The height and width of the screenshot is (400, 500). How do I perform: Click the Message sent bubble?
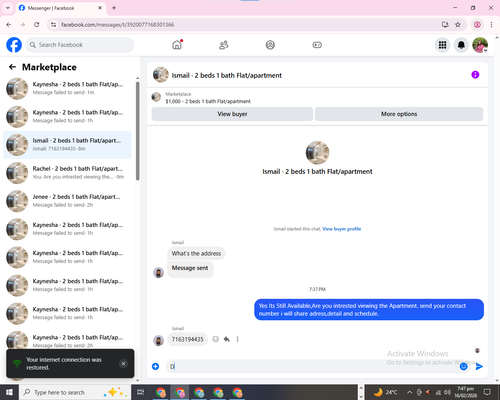tap(190, 268)
